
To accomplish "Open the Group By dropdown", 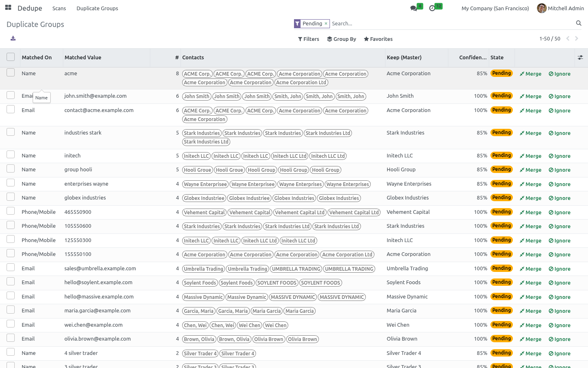I will [341, 39].
